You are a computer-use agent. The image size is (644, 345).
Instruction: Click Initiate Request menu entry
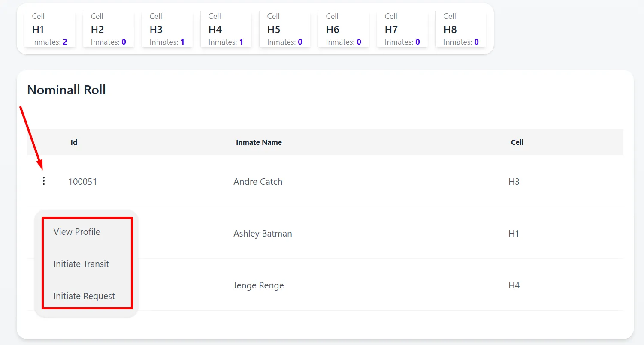click(x=84, y=296)
